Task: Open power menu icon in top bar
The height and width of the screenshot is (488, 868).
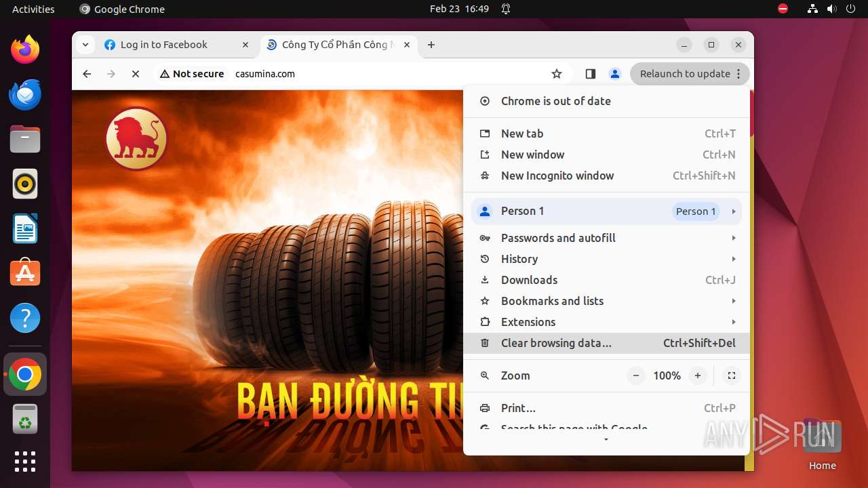Action: 850,9
